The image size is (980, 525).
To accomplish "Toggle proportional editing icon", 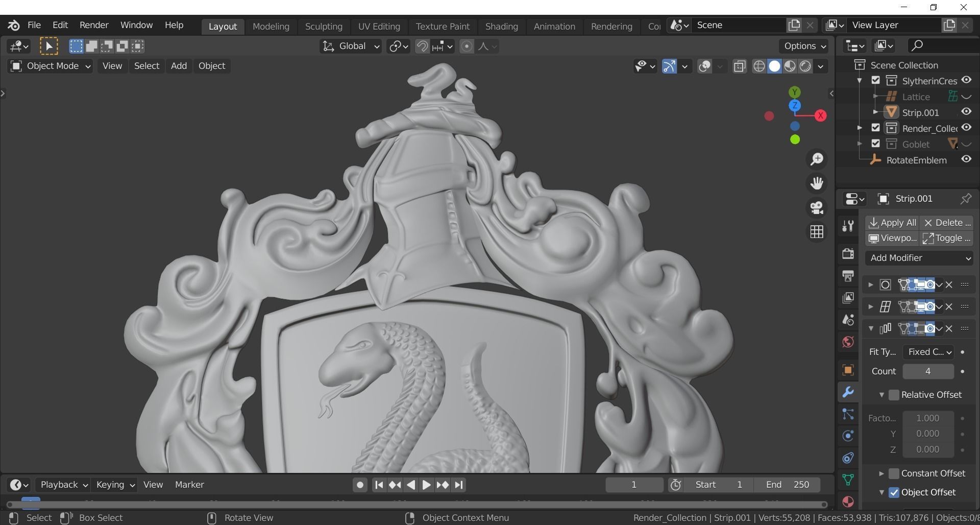I will click(x=467, y=46).
